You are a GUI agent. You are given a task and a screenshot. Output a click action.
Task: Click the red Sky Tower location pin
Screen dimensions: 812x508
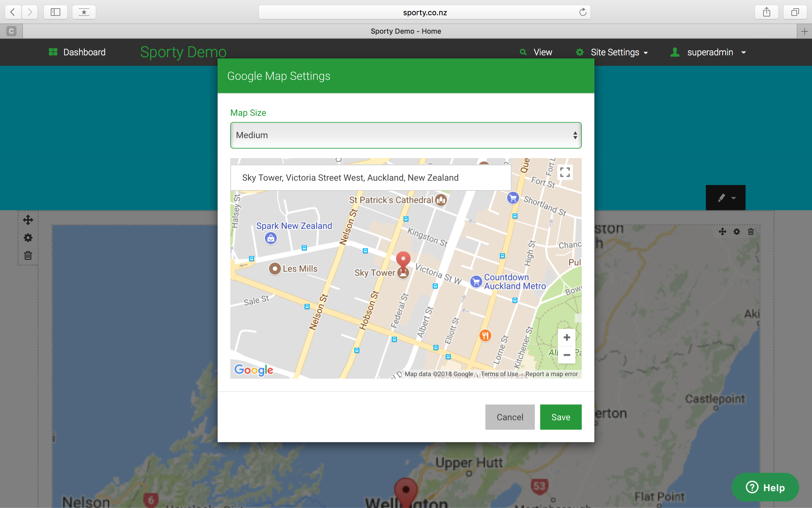(x=403, y=260)
